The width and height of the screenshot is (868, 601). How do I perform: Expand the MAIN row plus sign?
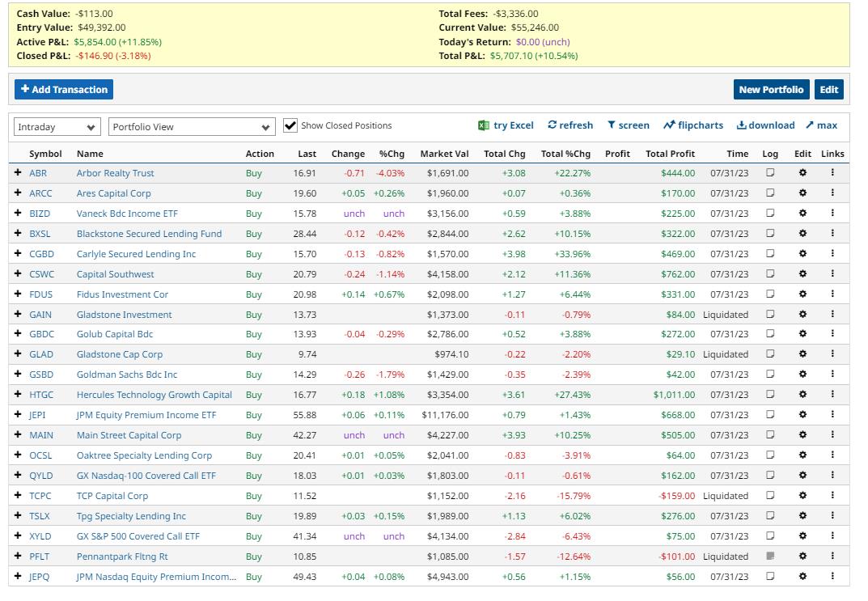(18, 434)
